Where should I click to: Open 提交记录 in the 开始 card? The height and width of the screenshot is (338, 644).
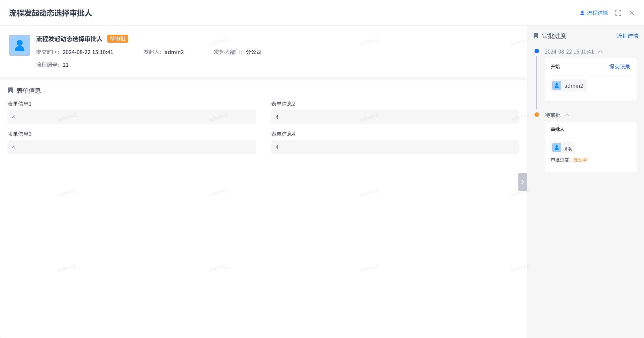pyautogui.click(x=619, y=67)
